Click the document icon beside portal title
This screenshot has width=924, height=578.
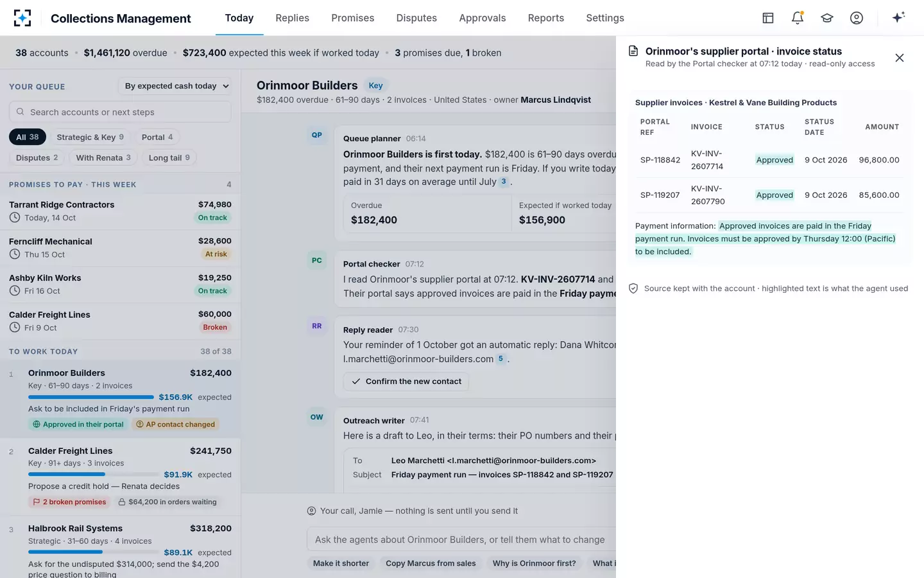[x=633, y=51]
